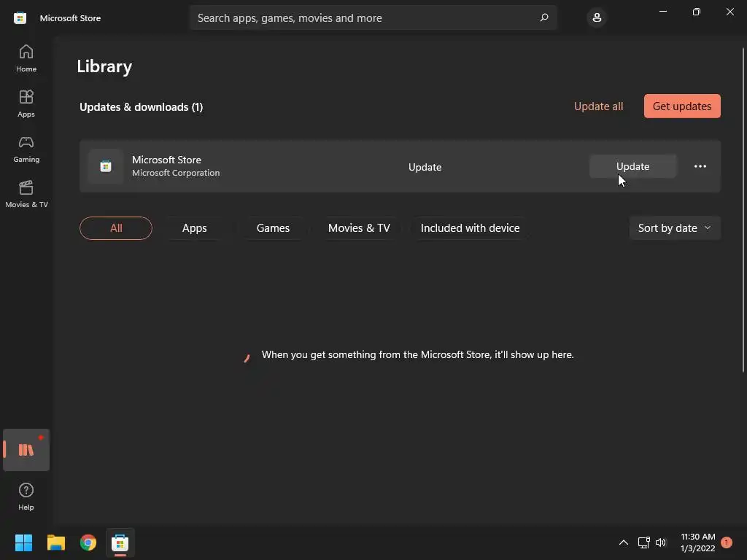
Task: Select the Apps filter tab
Action: click(194, 228)
